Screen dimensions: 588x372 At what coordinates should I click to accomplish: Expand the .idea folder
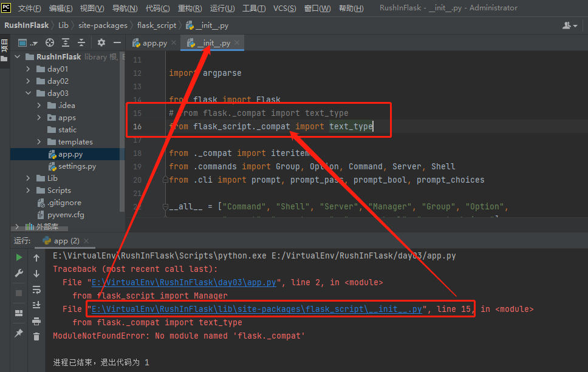coord(39,105)
